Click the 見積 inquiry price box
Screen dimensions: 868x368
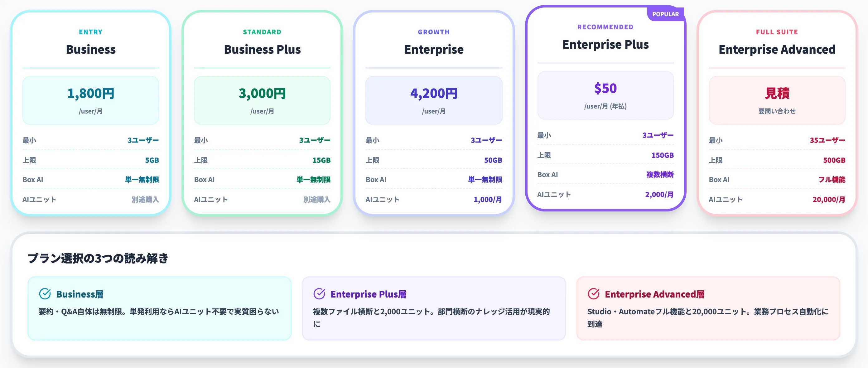pos(777,100)
